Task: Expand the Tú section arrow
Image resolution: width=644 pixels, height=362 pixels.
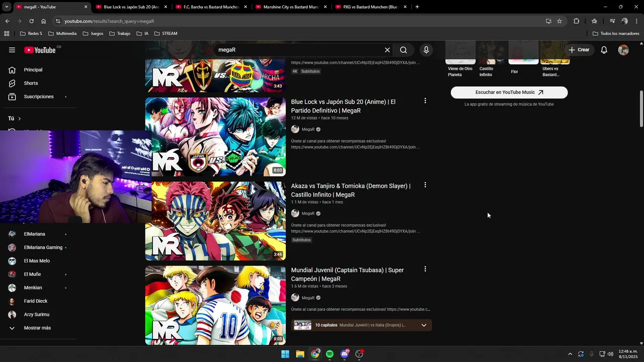Action: tap(19, 119)
